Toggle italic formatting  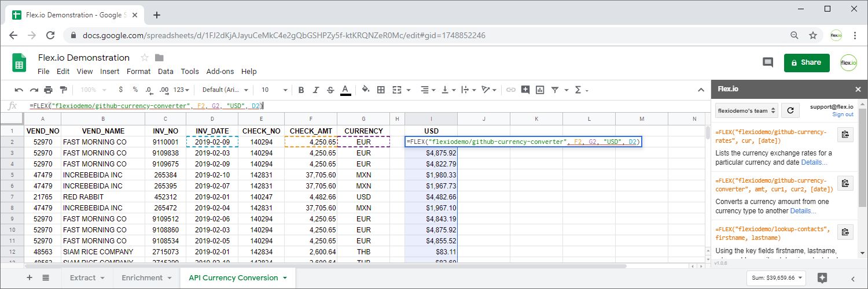[316, 90]
